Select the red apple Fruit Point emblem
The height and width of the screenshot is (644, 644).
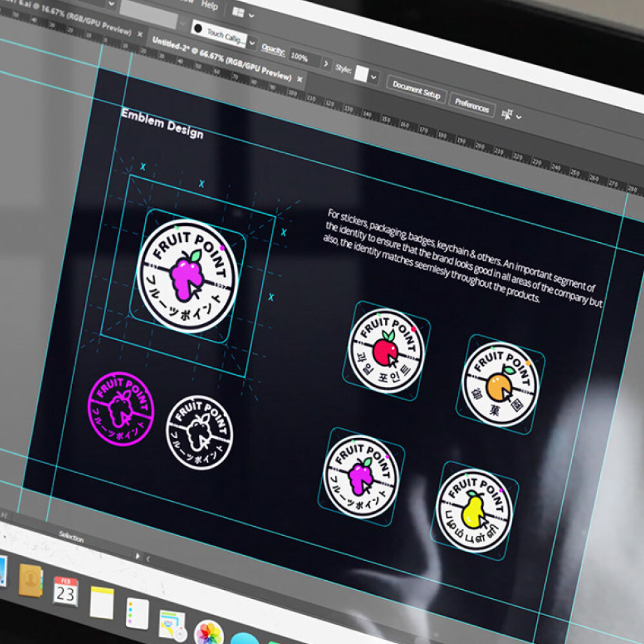tap(386, 351)
